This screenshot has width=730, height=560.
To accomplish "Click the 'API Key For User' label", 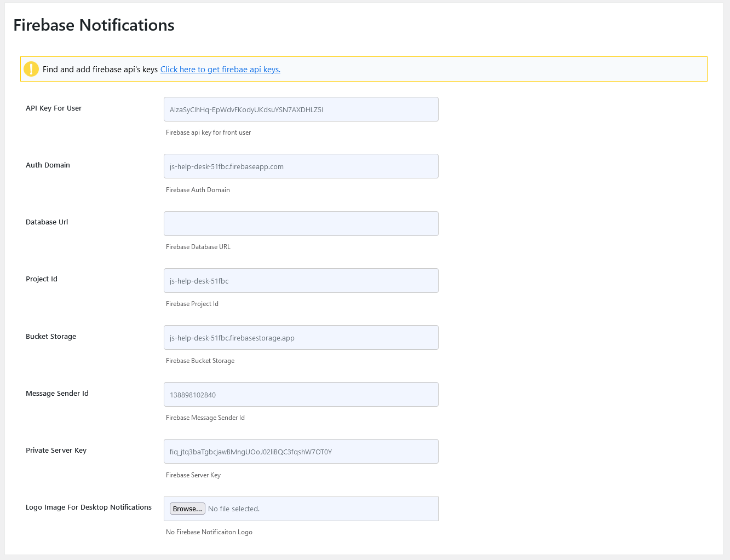I will [54, 108].
